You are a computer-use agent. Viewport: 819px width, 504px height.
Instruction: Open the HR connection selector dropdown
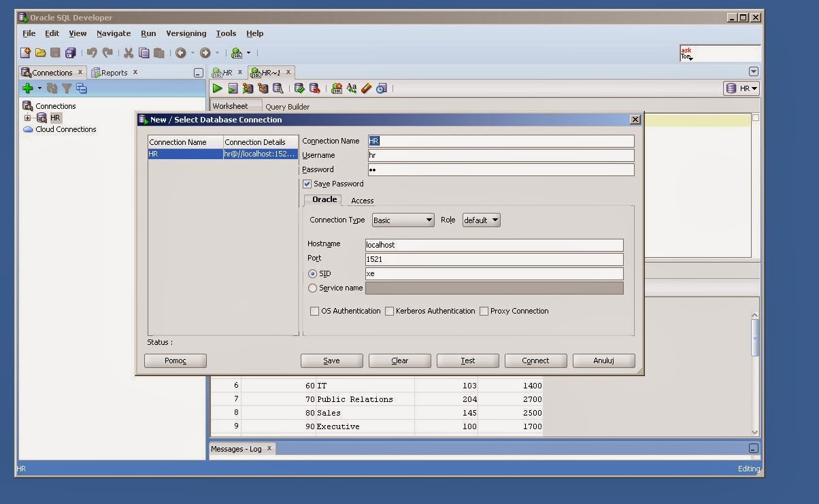click(741, 88)
